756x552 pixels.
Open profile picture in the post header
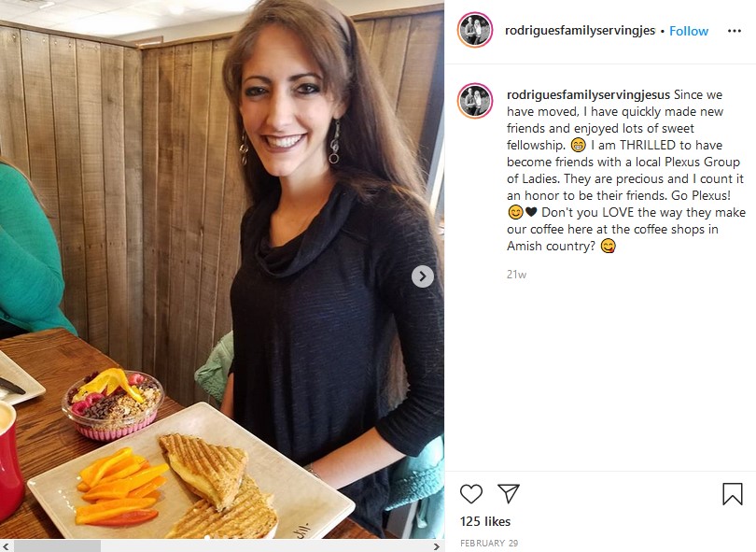pyautogui.click(x=475, y=30)
